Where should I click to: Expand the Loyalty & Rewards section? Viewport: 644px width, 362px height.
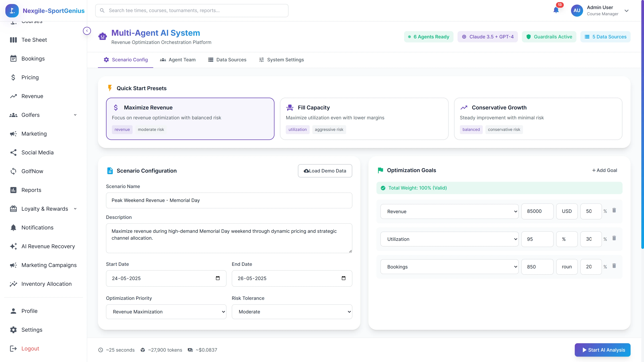[x=75, y=209]
